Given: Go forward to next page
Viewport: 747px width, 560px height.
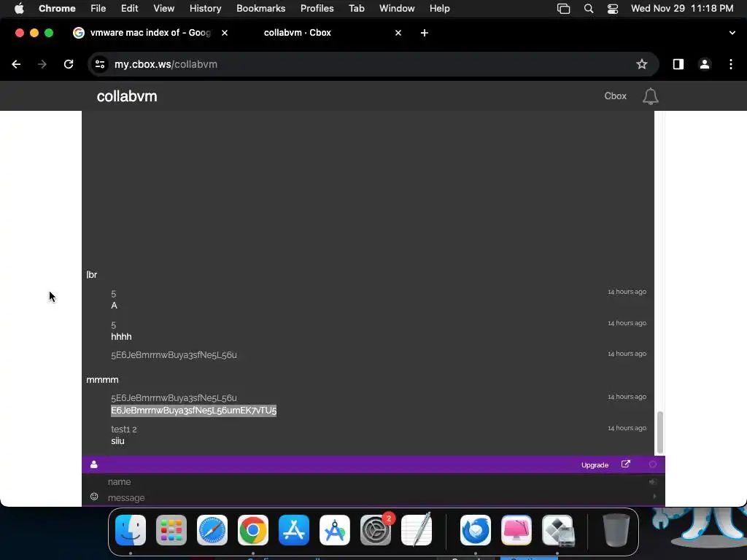Looking at the screenshot, I should [42, 64].
